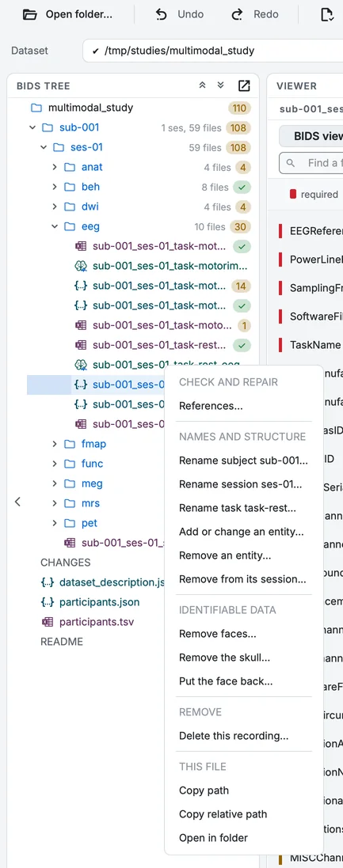Choose Remove the skull... menu item
Screen dimensions: 343x868
point(244,658)
